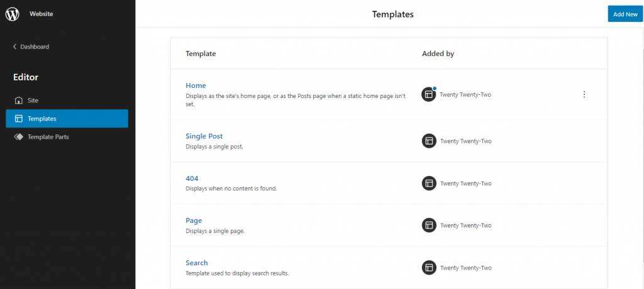This screenshot has width=644, height=289.
Task: Open the Single Post template
Action: pyautogui.click(x=204, y=136)
